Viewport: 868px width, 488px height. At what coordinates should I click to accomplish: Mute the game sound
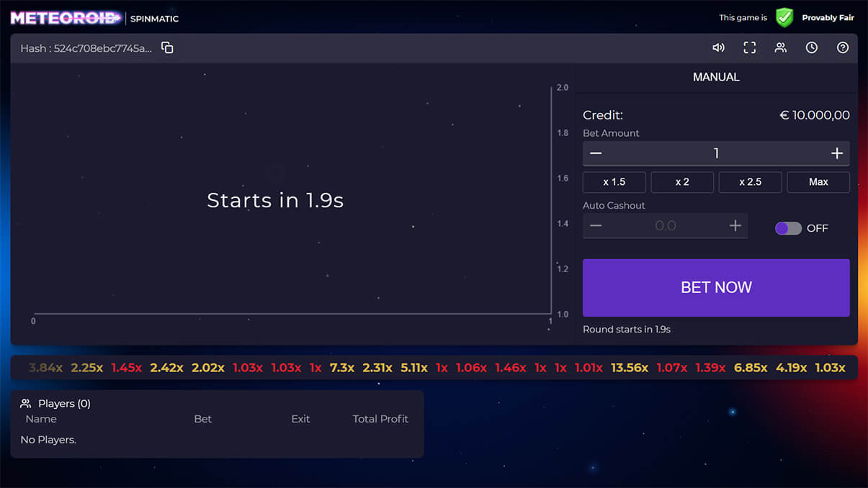click(x=718, y=48)
